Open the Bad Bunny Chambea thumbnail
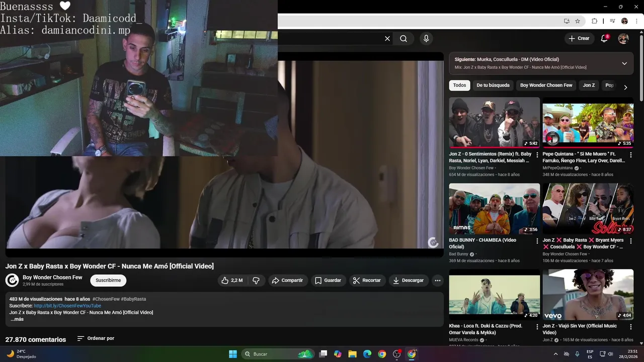 pos(494,209)
